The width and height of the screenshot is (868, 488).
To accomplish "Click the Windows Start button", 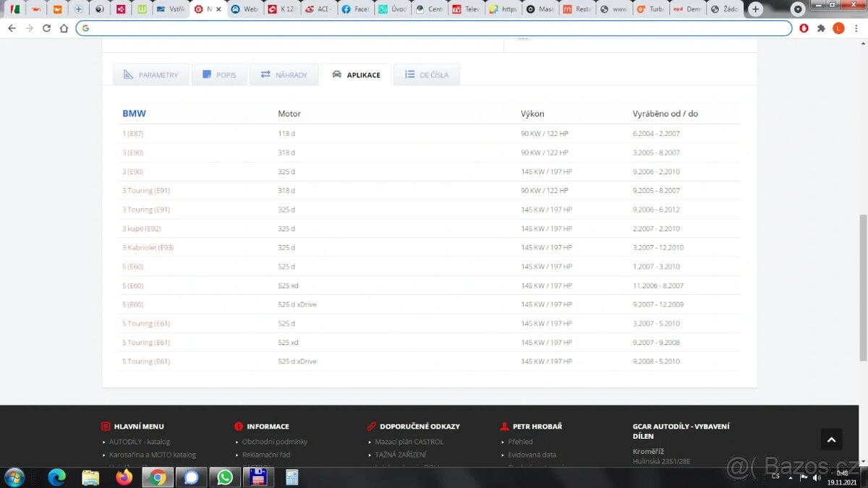I will pyautogui.click(x=14, y=477).
